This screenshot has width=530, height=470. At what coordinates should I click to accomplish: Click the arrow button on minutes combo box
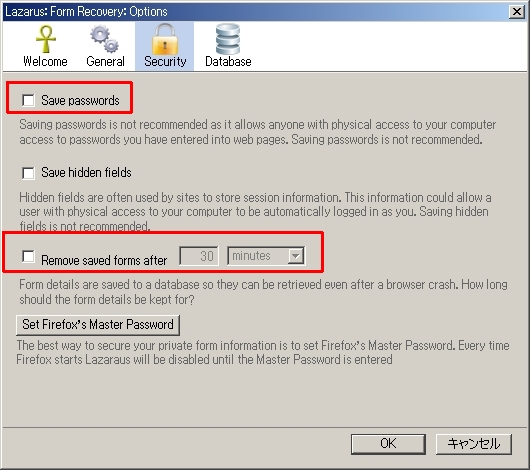click(295, 256)
